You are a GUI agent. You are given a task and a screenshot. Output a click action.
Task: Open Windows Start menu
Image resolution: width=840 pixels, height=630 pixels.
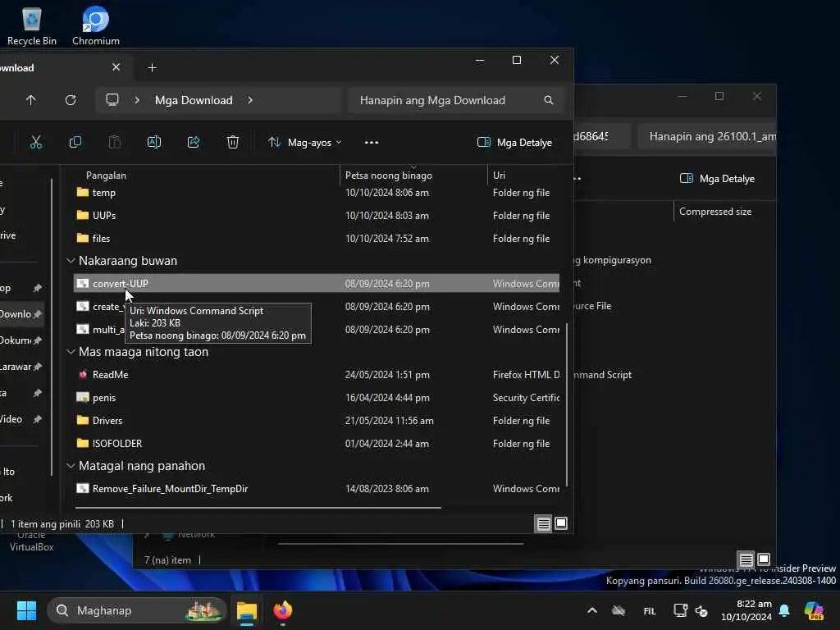(x=26, y=610)
